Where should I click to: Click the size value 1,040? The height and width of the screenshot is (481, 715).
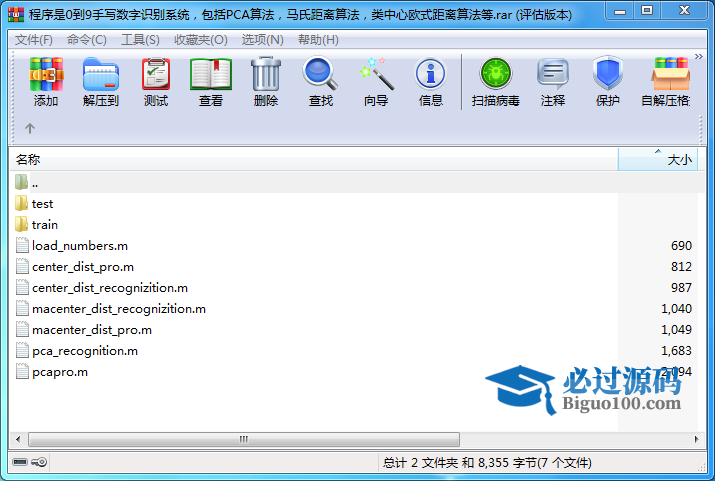point(676,309)
